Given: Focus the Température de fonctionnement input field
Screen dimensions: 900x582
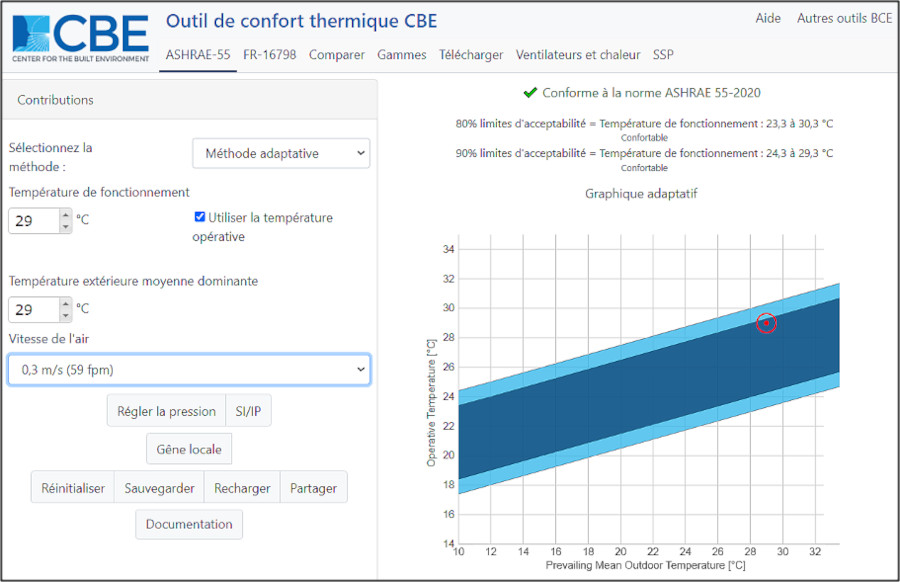Looking at the screenshot, I should tap(34, 221).
